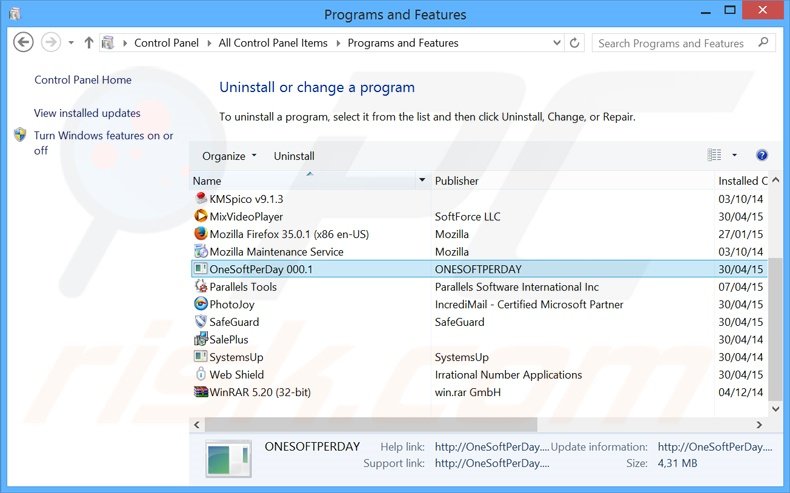Click the Support link URL in details pane
790x493 pixels.
[x=492, y=463]
